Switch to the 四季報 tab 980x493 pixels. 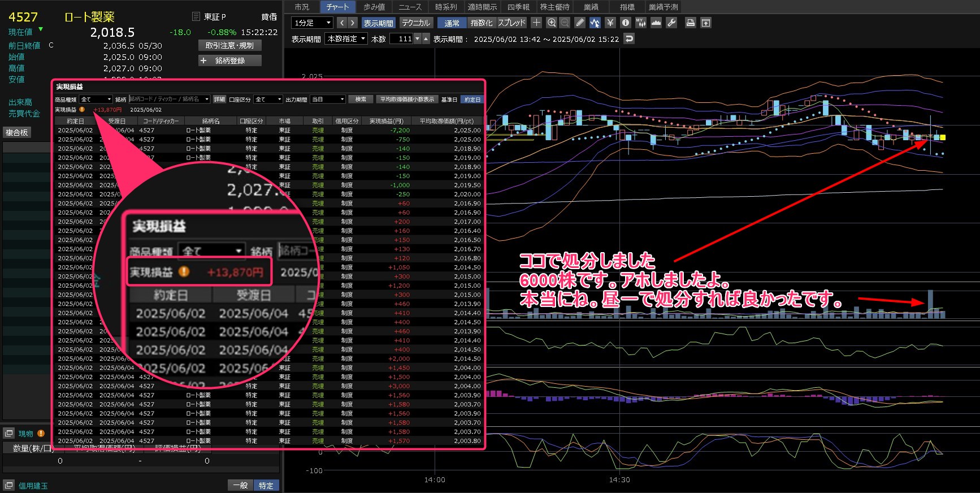pos(518,7)
